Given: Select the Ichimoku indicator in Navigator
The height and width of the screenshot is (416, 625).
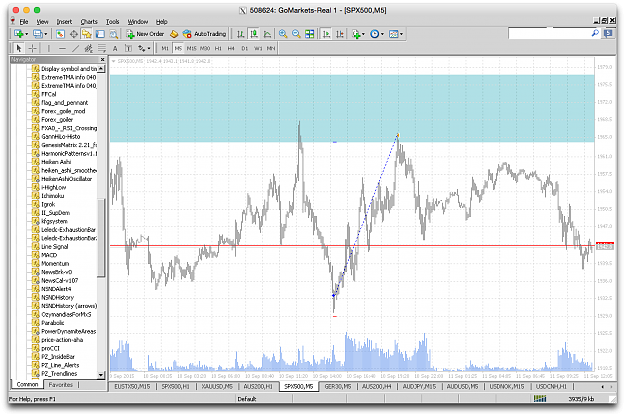Looking at the screenshot, I should [52, 196].
